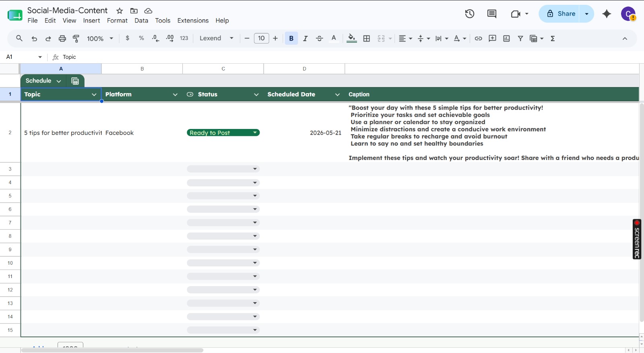
Task: Toggle Italic formatting
Action: click(x=305, y=38)
